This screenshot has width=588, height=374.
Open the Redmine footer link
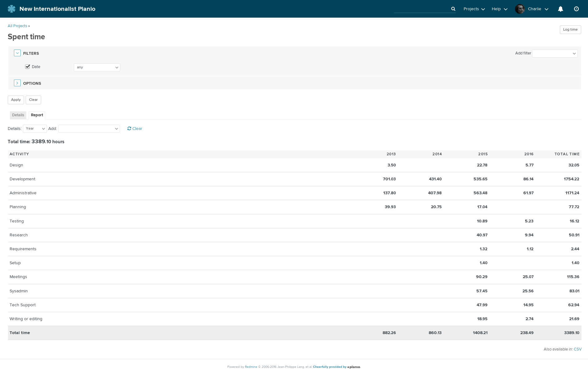pyautogui.click(x=251, y=367)
